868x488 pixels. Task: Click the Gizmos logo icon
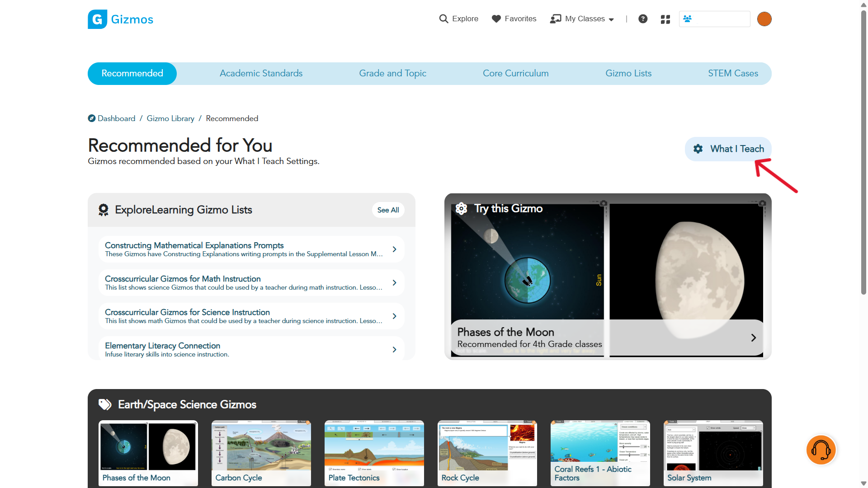tap(97, 19)
